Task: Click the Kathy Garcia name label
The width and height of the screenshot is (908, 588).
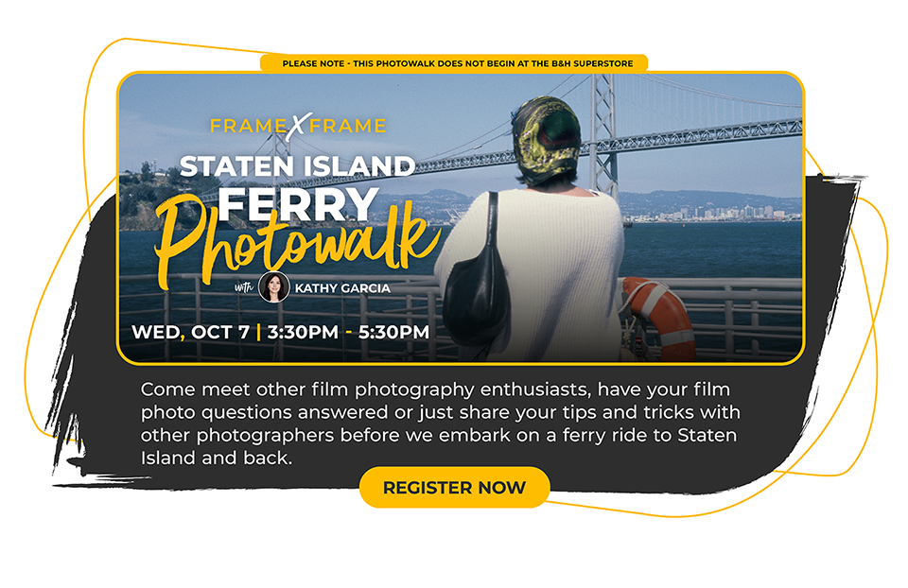Action: click(342, 288)
